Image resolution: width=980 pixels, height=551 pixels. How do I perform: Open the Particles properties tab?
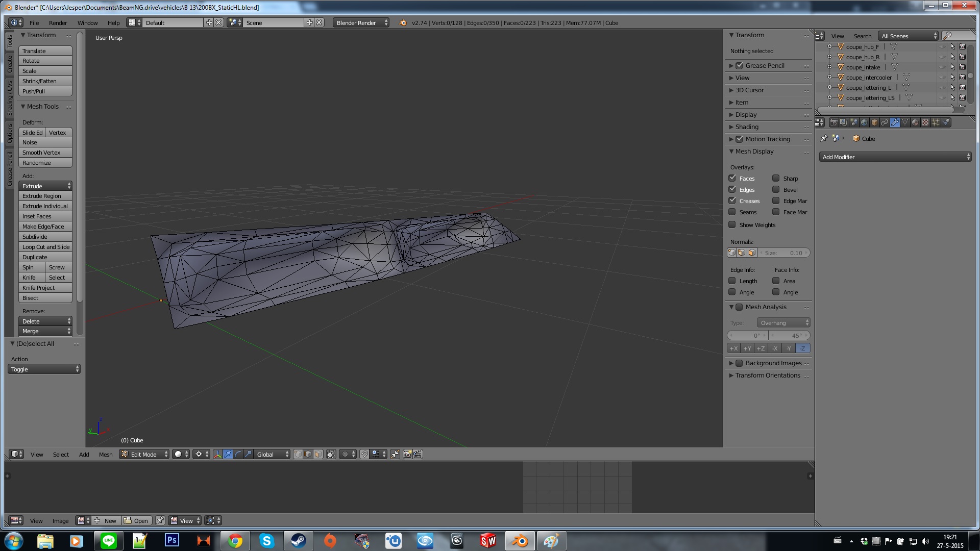tap(936, 122)
